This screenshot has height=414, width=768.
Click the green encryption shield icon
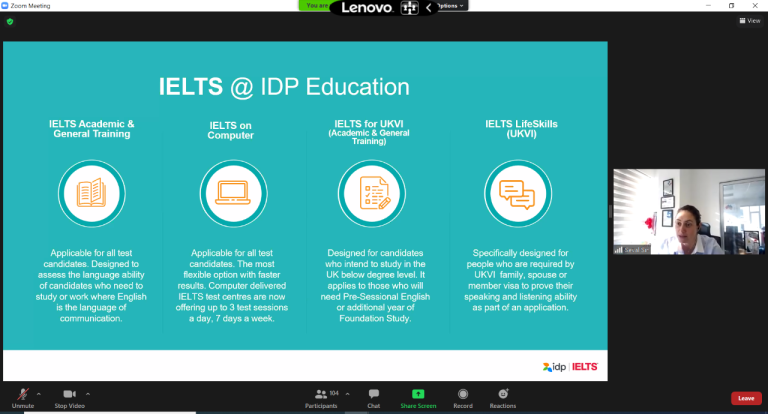(10, 22)
